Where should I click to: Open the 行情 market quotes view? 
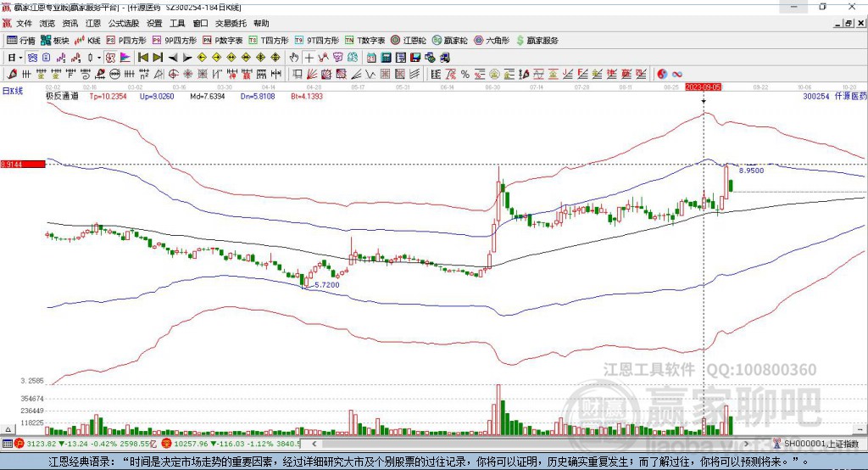click(20, 41)
